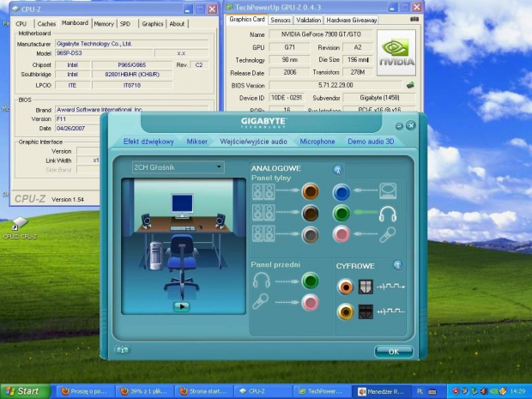Viewport: 532px width, 399px height.
Task: Open analog connector settings next to ANALOGOWE
Action: click(338, 170)
